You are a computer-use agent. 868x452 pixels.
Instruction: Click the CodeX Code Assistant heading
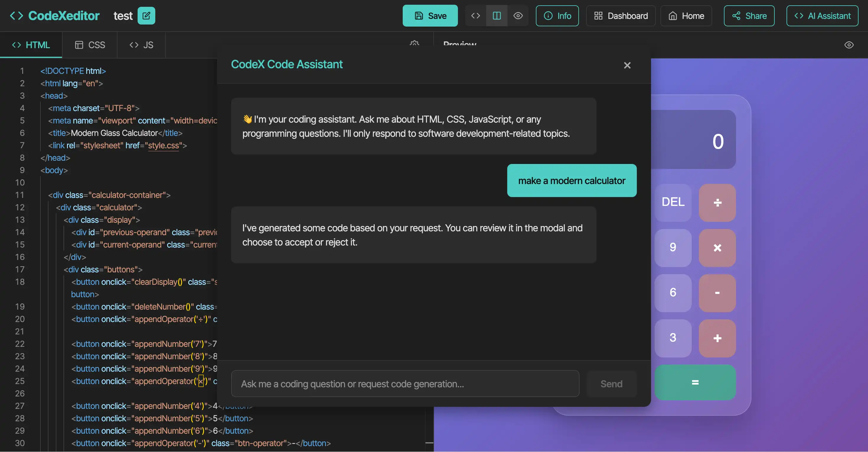287,64
